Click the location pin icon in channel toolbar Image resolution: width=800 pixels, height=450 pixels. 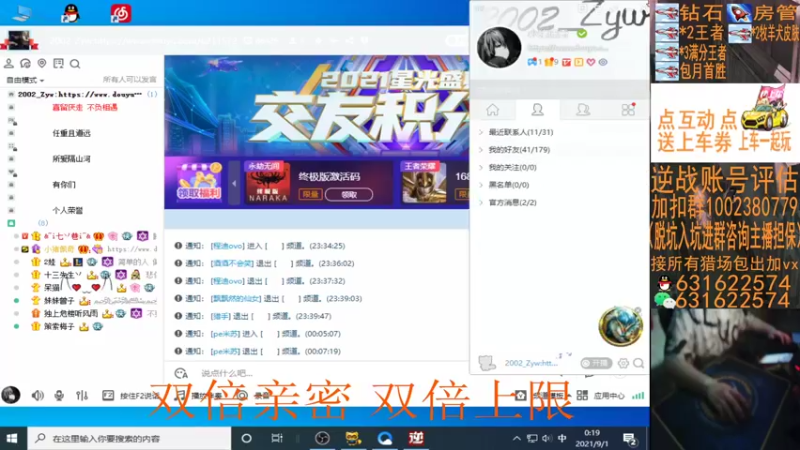click(x=42, y=63)
